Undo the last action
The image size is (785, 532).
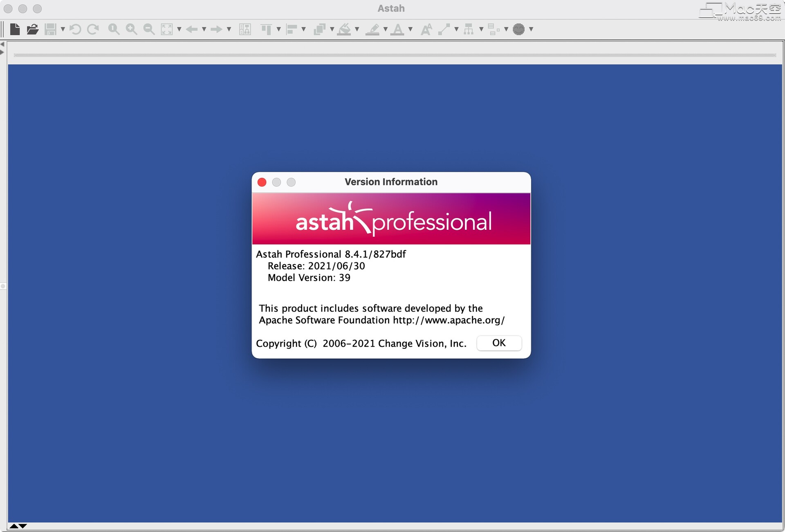coord(75,29)
